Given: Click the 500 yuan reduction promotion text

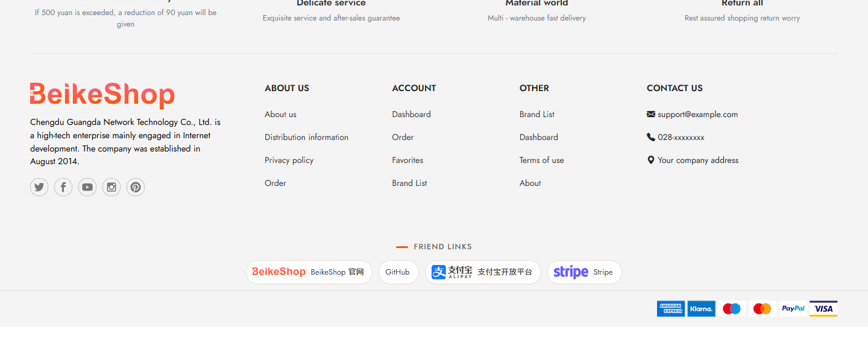Looking at the screenshot, I should [x=125, y=18].
